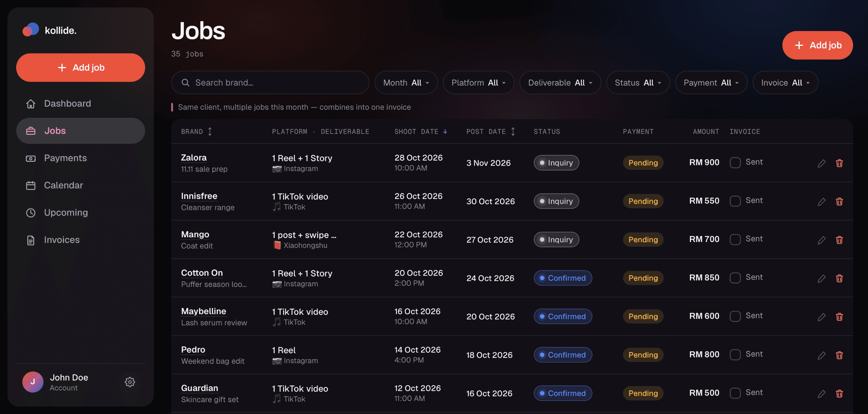The width and height of the screenshot is (868, 414).
Task: Edit the Guardian job pencil icon
Action: pos(821,394)
